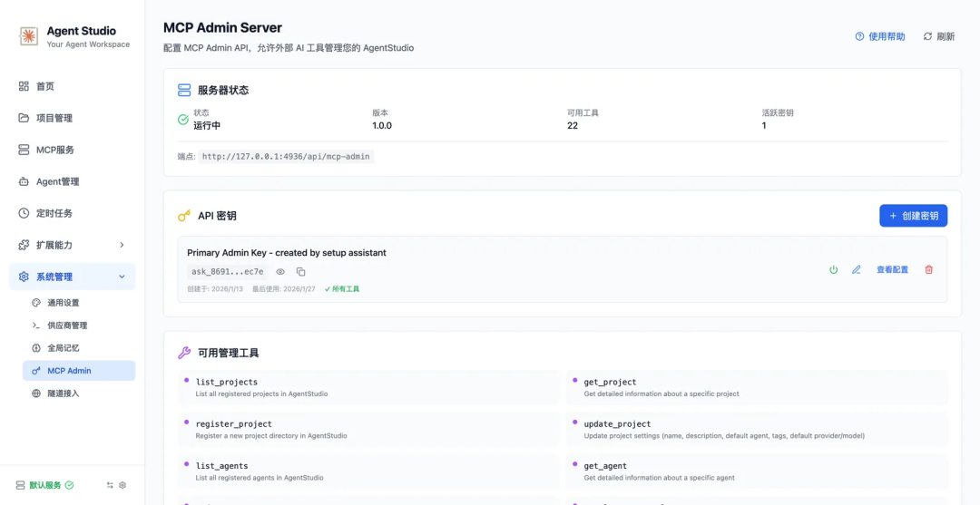Click the running status check icon
The image size is (980, 505).
pyautogui.click(x=183, y=120)
